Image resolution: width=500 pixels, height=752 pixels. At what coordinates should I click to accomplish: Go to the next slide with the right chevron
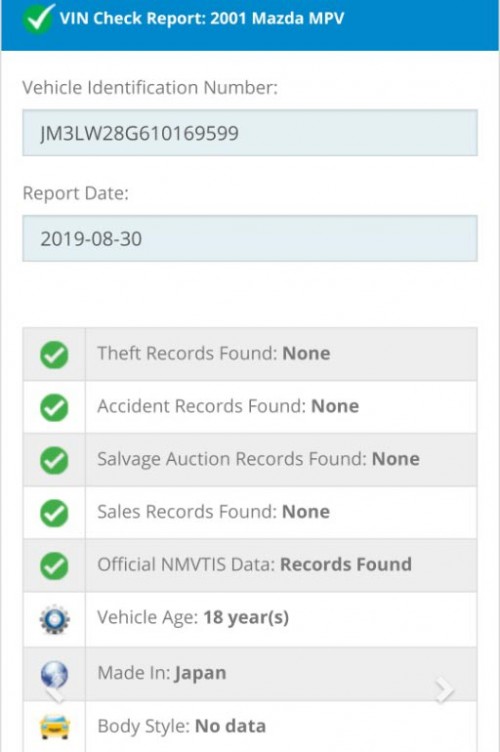(x=444, y=690)
